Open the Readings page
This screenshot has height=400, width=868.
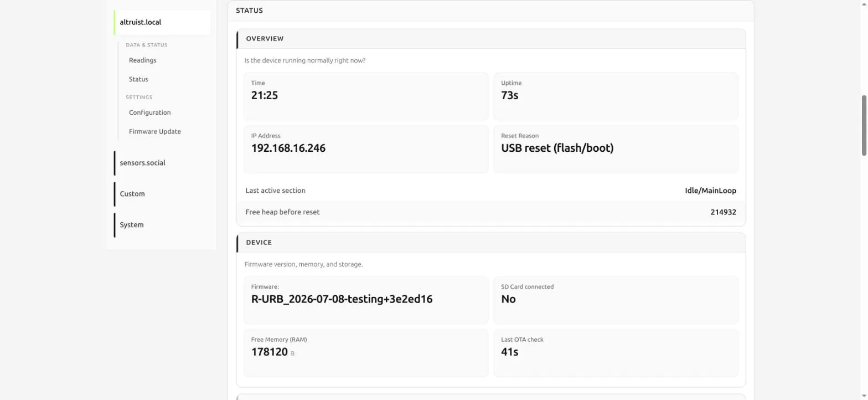142,60
